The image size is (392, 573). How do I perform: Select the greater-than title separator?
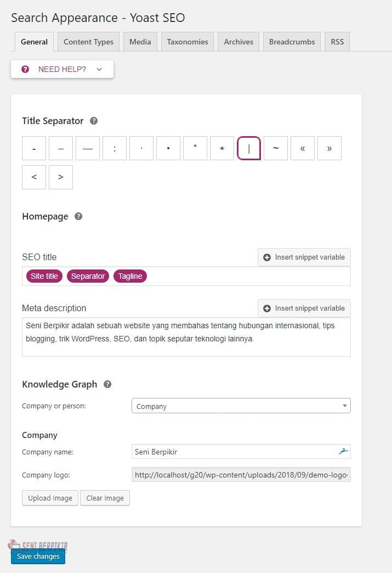(x=61, y=177)
